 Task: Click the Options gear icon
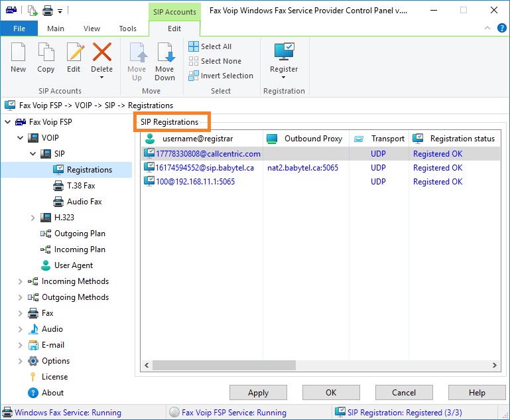[33, 361]
